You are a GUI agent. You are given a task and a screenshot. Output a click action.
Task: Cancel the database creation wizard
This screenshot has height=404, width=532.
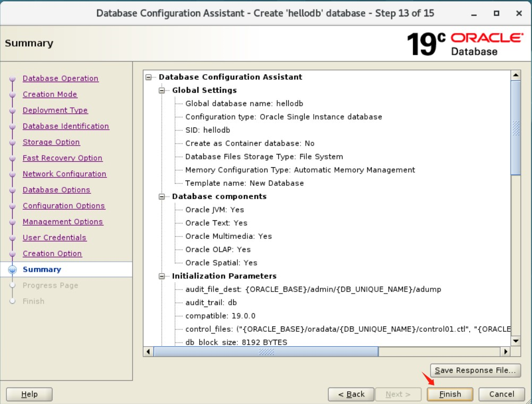point(501,394)
